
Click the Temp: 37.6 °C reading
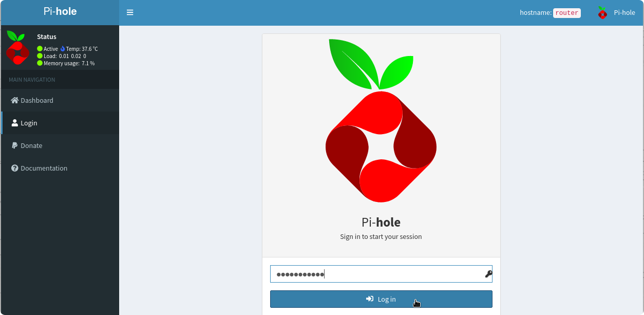tap(82, 49)
